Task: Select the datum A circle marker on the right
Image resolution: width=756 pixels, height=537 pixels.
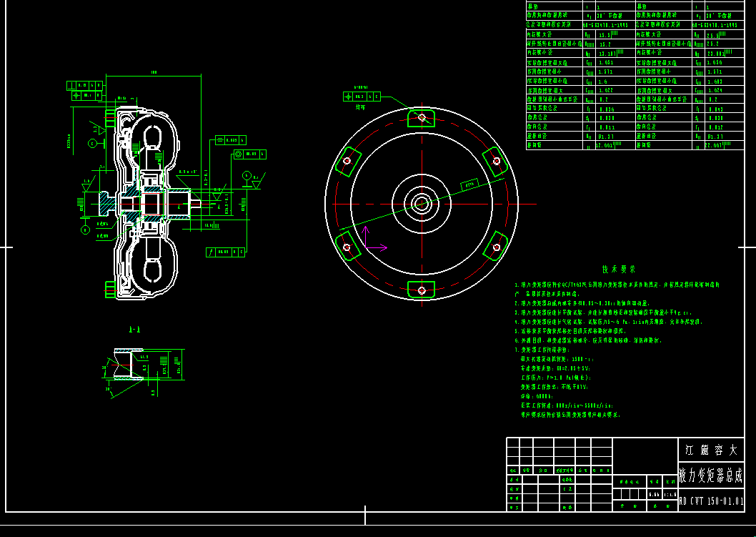Action: [x=247, y=176]
